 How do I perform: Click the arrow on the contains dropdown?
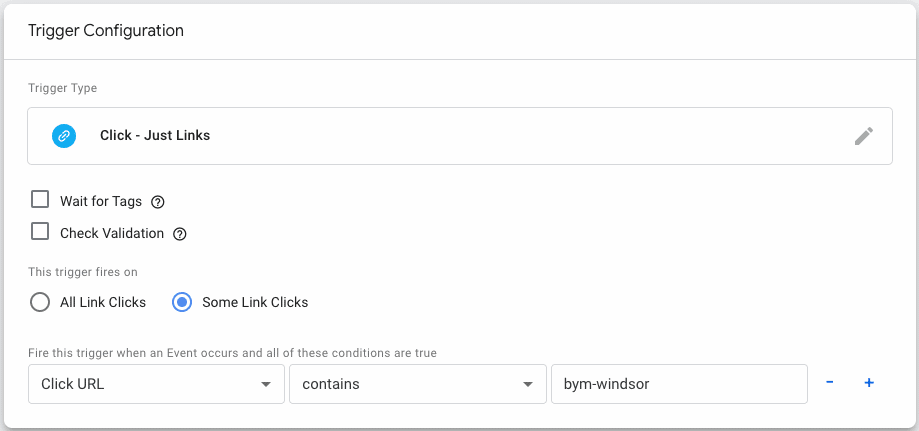(x=527, y=384)
